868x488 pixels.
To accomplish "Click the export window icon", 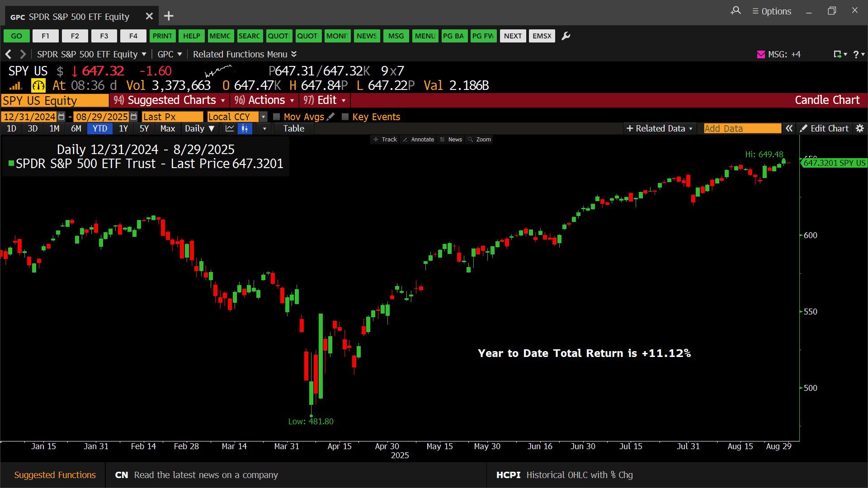I will [x=840, y=55].
